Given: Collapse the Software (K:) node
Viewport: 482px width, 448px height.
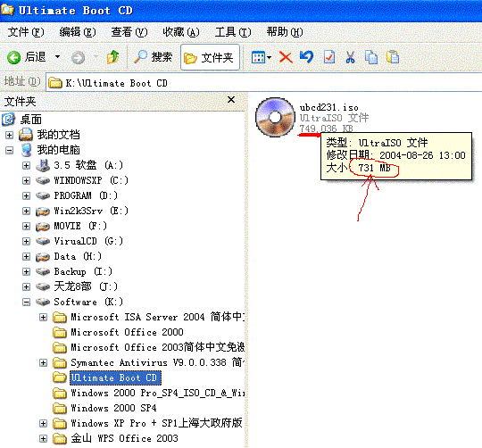Looking at the screenshot, I should pos(26,303).
